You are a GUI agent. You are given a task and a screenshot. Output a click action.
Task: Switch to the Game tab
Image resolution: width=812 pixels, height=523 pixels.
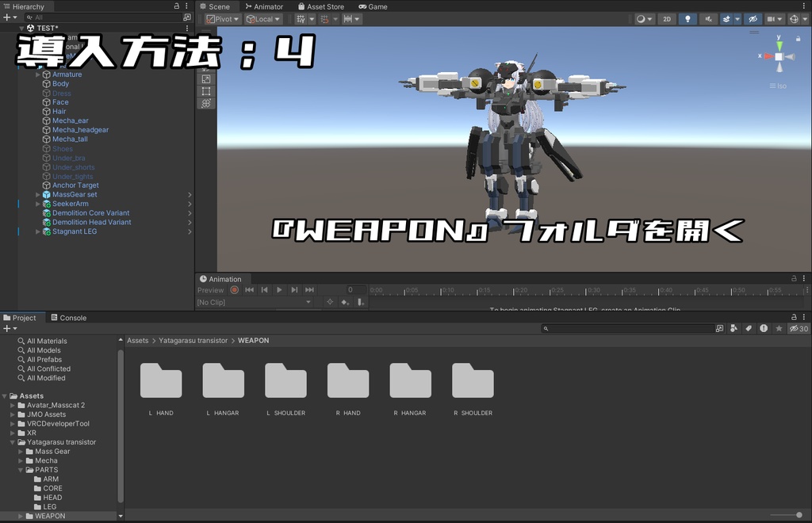pos(373,6)
